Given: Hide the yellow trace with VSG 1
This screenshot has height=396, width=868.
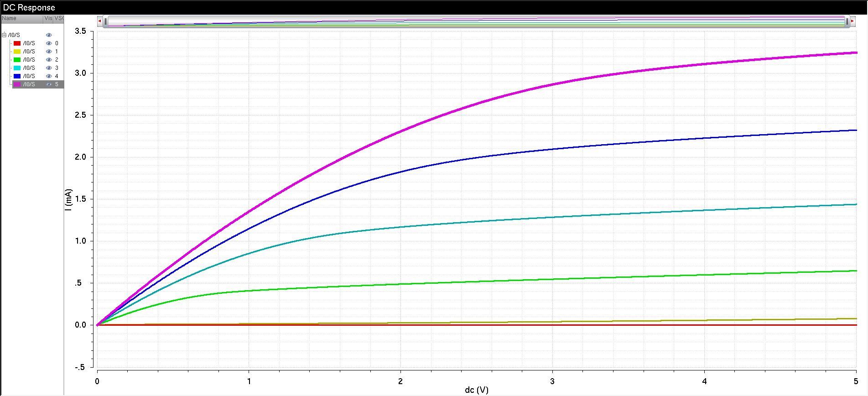Looking at the screenshot, I should click(x=49, y=52).
